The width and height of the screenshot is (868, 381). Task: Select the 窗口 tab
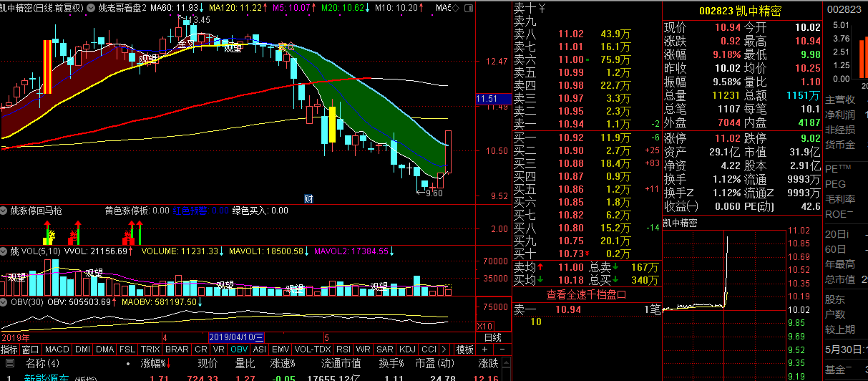[30, 349]
